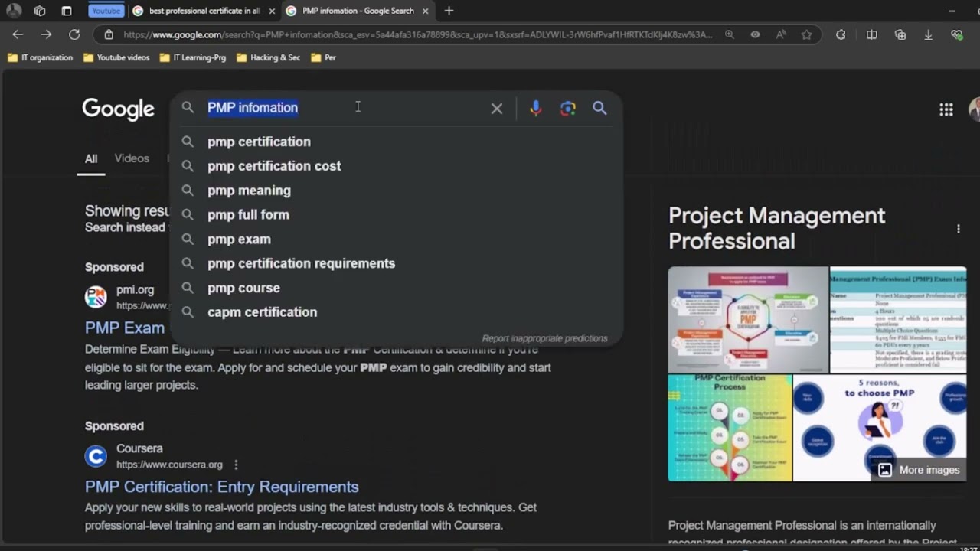
Task: Choose the pmp certification suggestion
Action: (x=397, y=142)
